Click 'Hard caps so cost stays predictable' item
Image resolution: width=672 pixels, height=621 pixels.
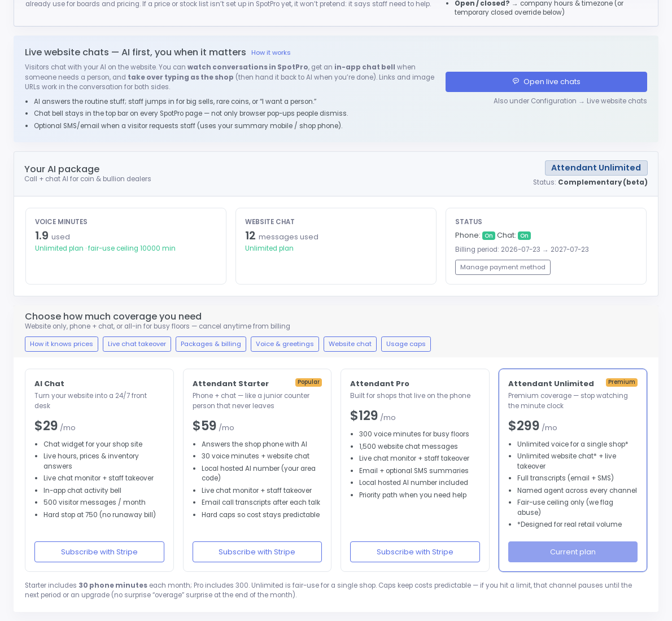[x=260, y=515]
